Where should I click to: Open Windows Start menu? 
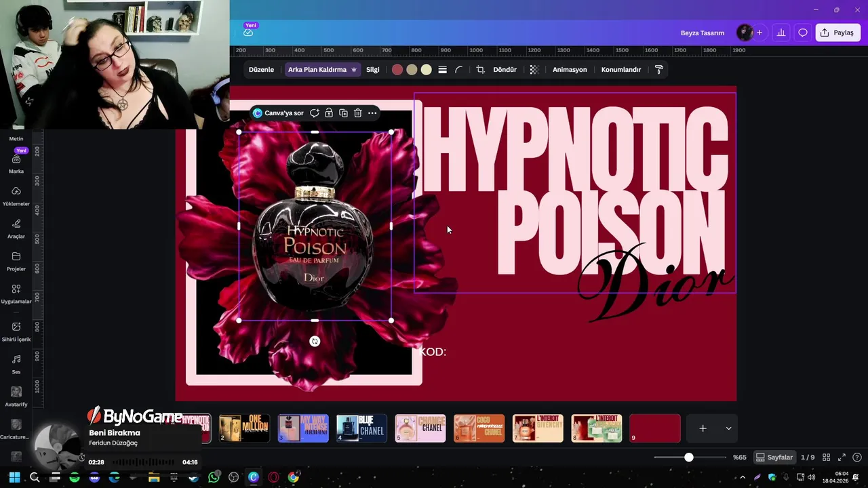click(14, 478)
